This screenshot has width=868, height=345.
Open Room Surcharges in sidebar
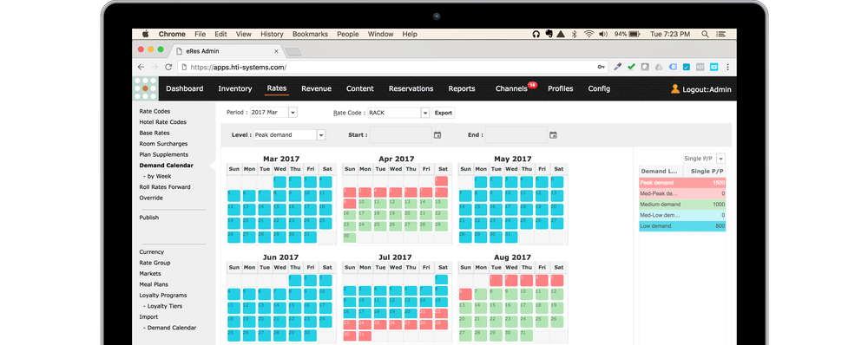pos(163,144)
